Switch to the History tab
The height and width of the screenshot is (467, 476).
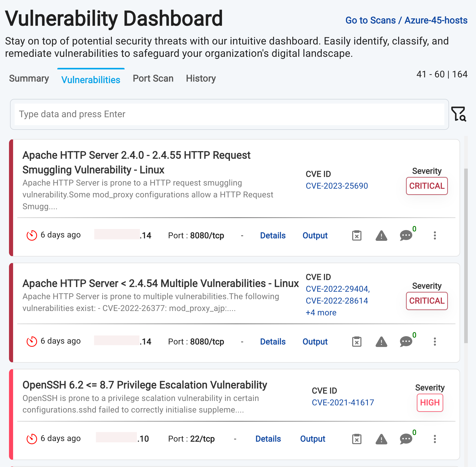(x=201, y=78)
